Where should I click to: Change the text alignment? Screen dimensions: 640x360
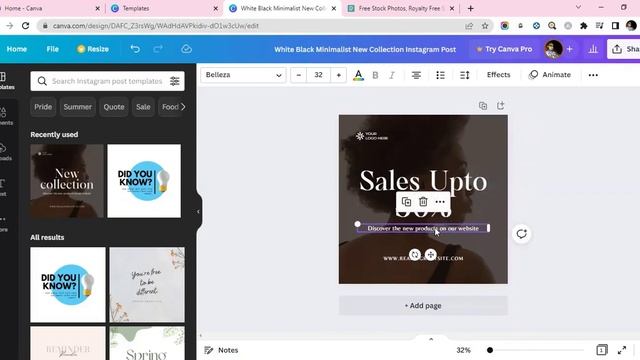click(416, 75)
